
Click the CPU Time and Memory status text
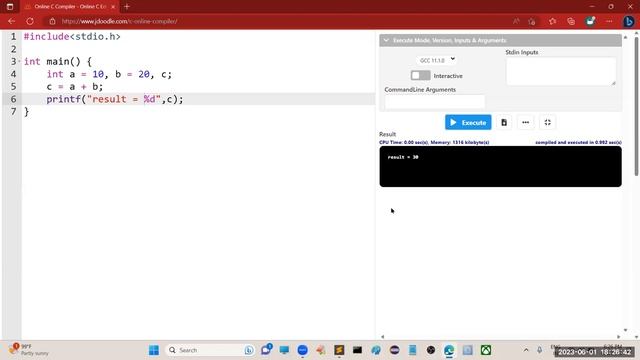pos(434,142)
